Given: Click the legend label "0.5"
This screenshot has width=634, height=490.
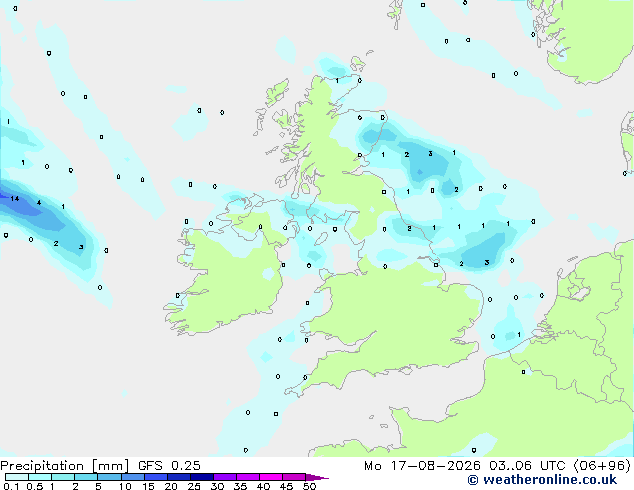Looking at the screenshot, I should [35, 486].
